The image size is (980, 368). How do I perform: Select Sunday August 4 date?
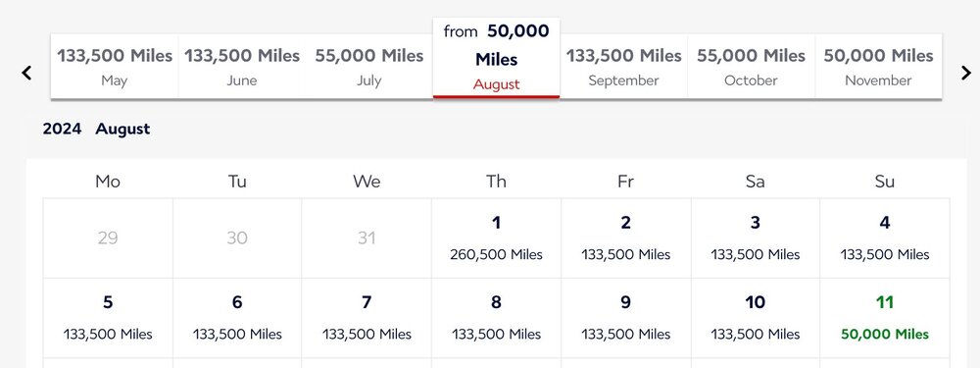coord(884,238)
